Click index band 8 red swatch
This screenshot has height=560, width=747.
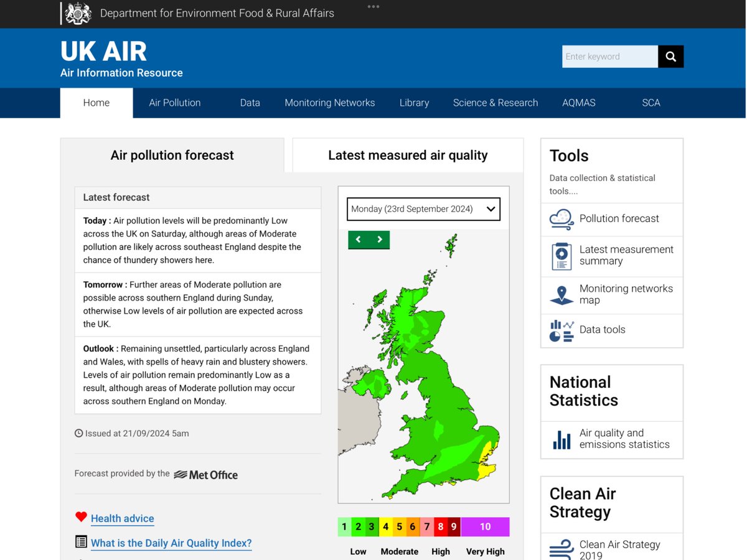pos(440,527)
